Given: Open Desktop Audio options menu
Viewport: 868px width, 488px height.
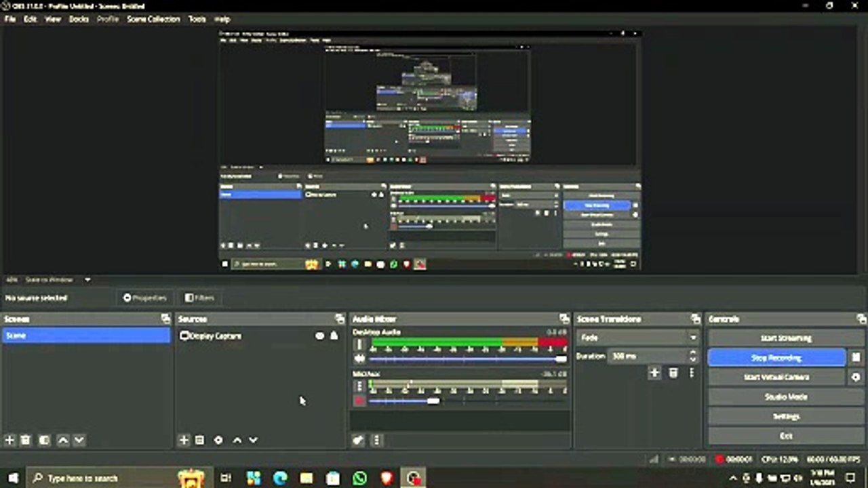Looking at the screenshot, I should click(x=359, y=344).
